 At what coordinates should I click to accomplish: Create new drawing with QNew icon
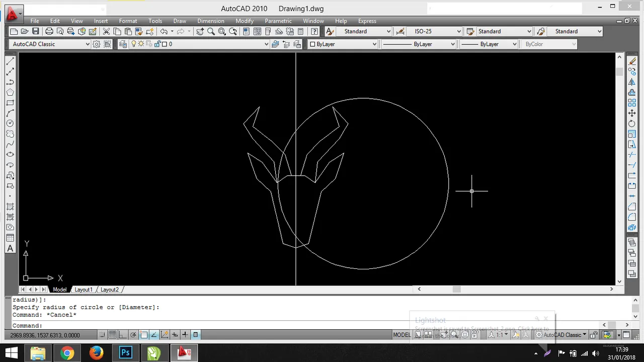coord(14,31)
